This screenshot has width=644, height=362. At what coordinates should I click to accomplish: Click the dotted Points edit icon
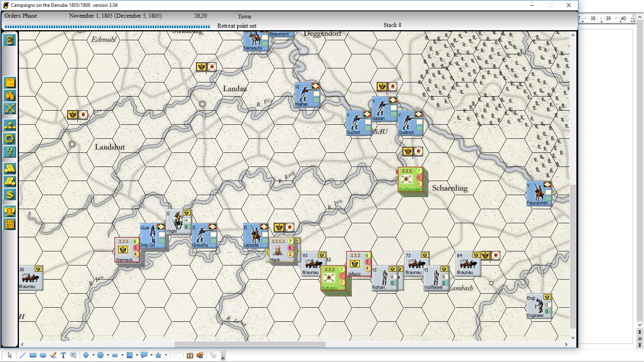click(x=177, y=355)
